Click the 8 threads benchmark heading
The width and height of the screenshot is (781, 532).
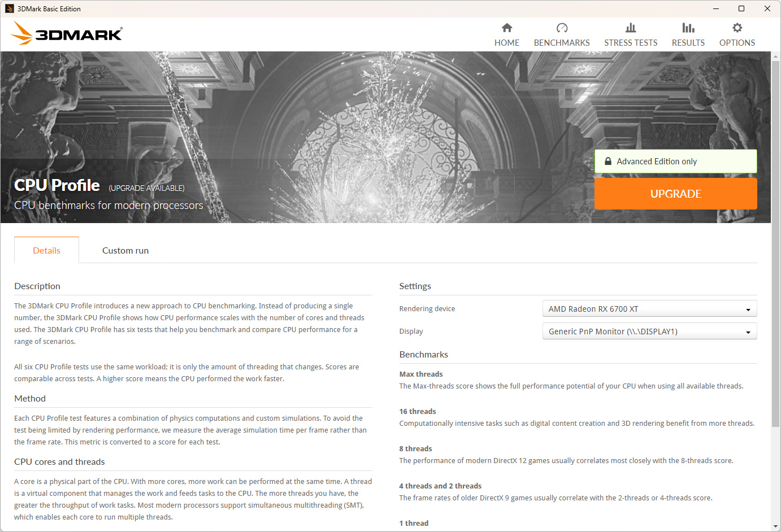point(415,448)
